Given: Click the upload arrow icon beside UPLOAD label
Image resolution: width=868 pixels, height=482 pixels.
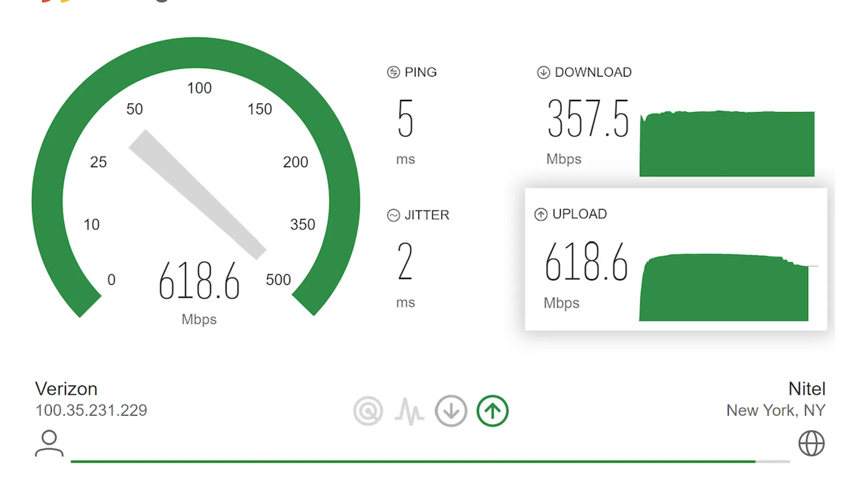Looking at the screenshot, I should [x=541, y=214].
